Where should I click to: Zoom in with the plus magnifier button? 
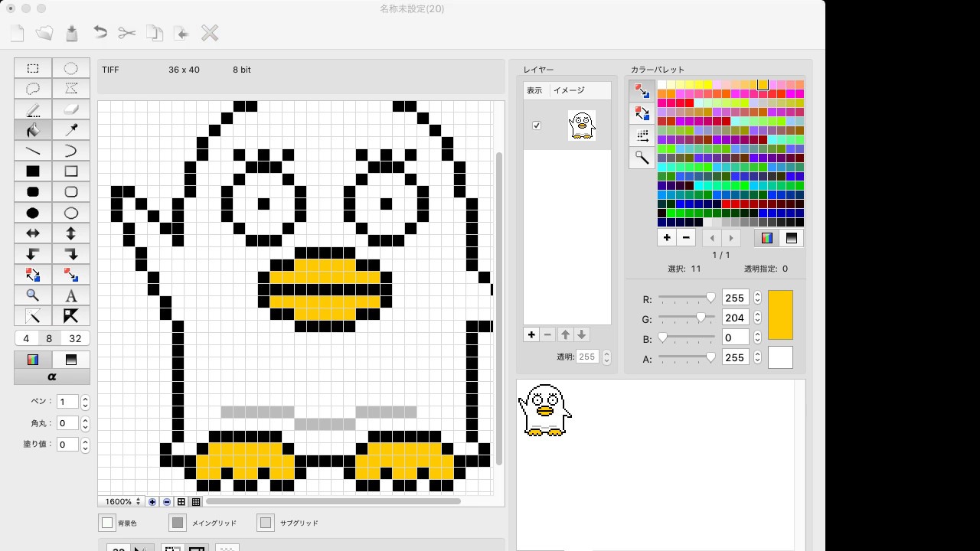tap(152, 502)
